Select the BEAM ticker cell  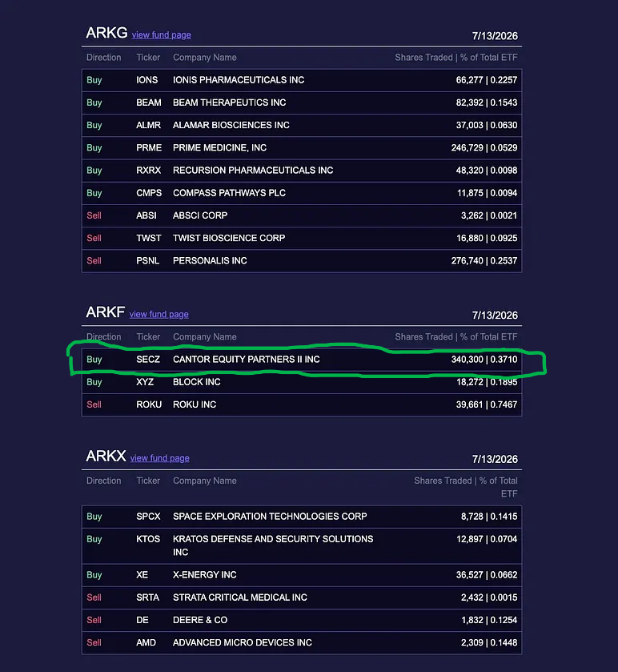coord(149,103)
